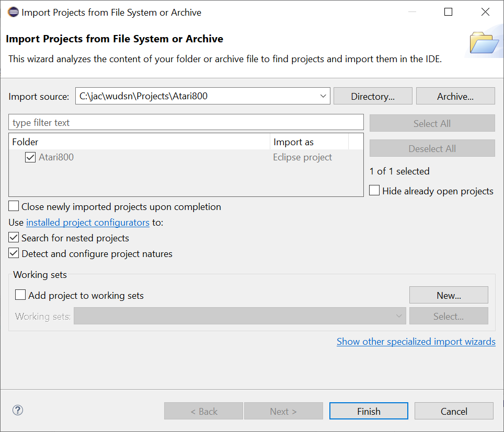Click the Select All button
This screenshot has width=504, height=432.
432,123
